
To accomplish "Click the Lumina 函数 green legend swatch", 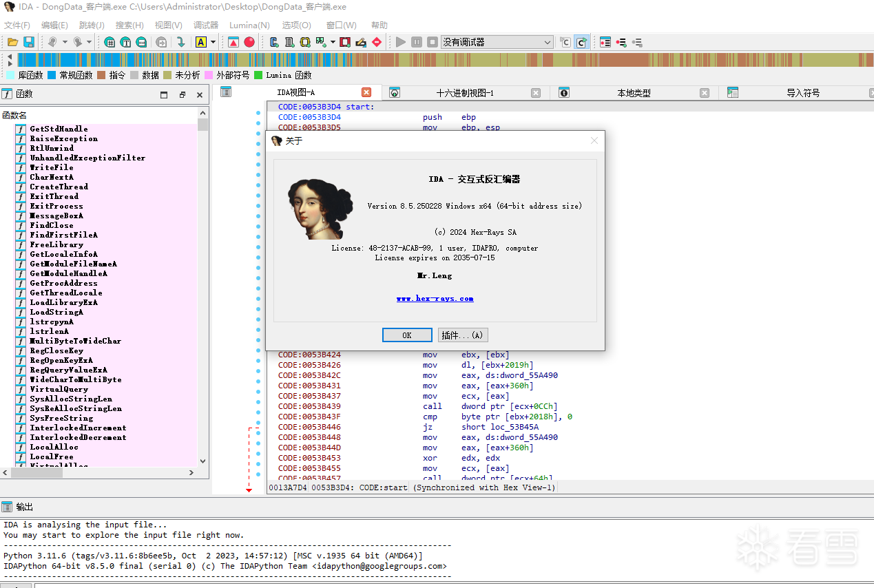I will pos(258,75).
